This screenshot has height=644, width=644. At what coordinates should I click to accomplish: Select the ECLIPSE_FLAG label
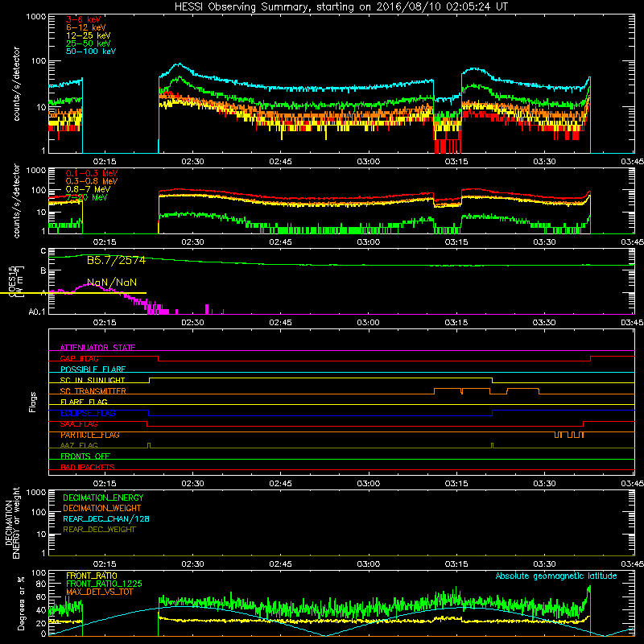88,413
